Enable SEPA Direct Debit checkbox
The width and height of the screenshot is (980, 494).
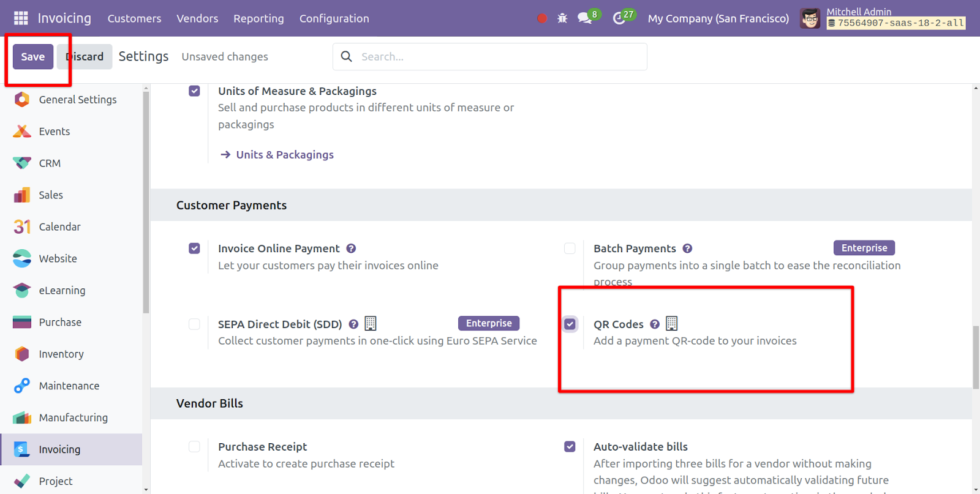click(x=194, y=324)
